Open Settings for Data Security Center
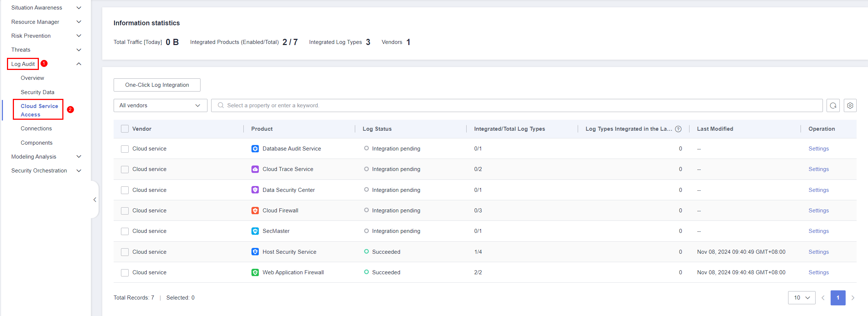868x316 pixels. pyautogui.click(x=818, y=190)
